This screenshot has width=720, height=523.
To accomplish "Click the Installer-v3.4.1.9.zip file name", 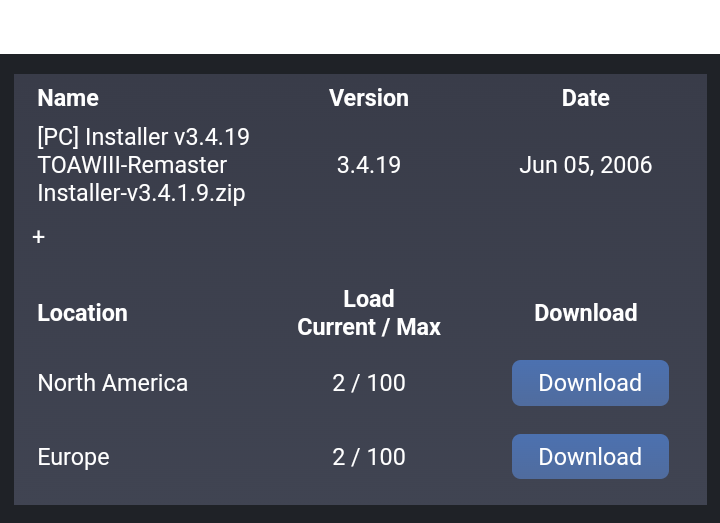I will pyautogui.click(x=141, y=193).
